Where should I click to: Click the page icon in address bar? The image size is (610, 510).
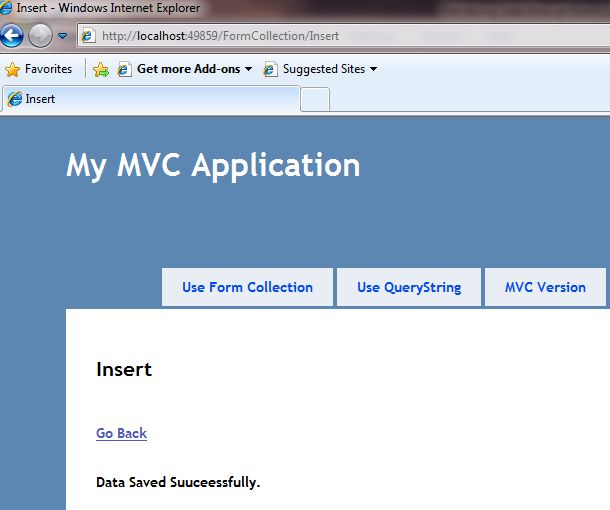[88, 36]
